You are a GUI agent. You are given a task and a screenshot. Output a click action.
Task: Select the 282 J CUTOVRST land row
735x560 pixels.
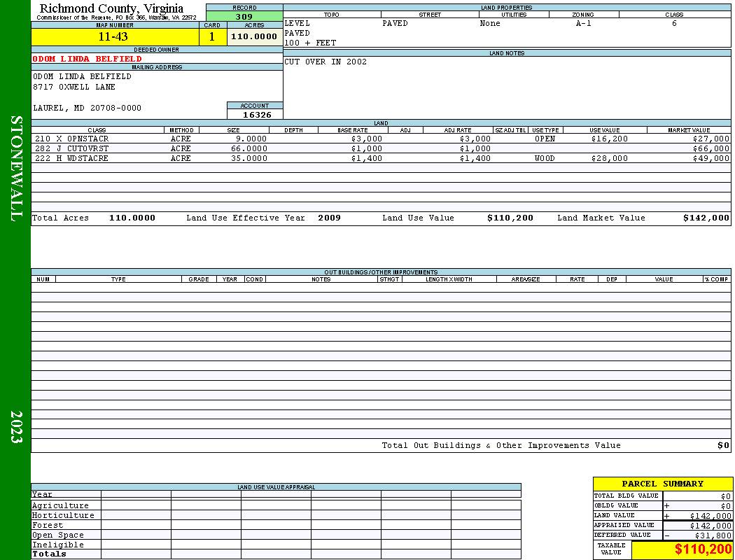pyautogui.click(x=381, y=148)
